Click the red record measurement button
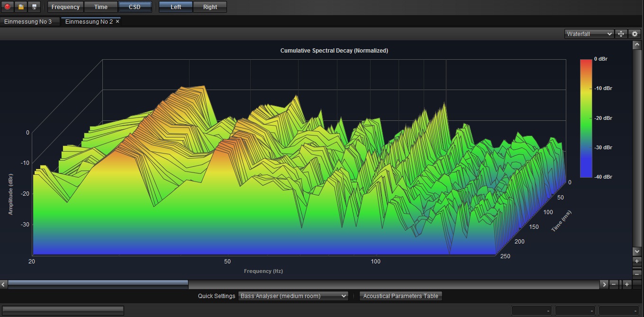644x317 pixels. click(x=8, y=7)
